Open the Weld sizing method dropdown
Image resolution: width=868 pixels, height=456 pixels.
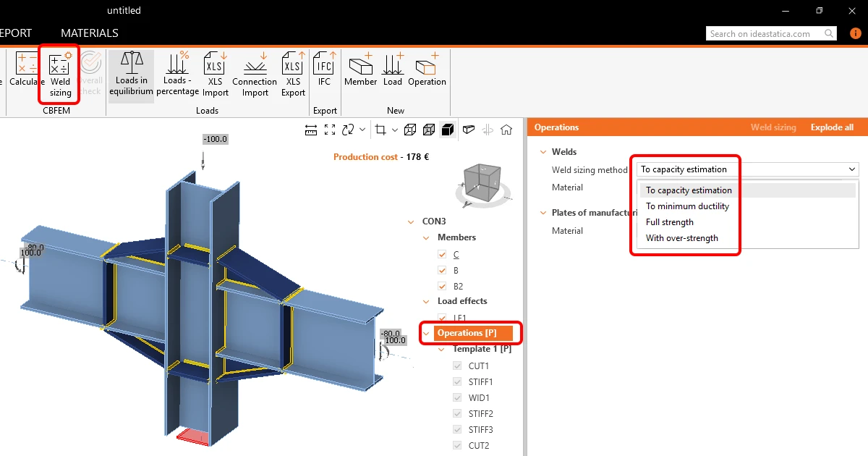tap(748, 169)
